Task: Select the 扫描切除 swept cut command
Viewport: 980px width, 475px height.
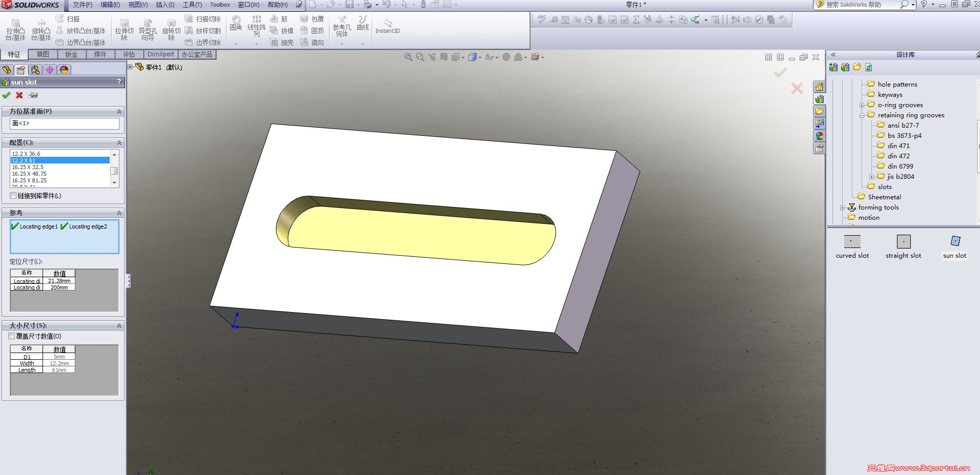Action: tap(203, 19)
